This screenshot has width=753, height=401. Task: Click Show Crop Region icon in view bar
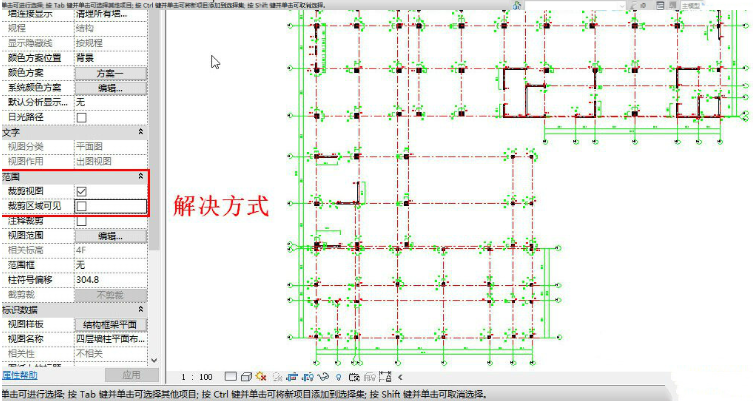click(308, 377)
